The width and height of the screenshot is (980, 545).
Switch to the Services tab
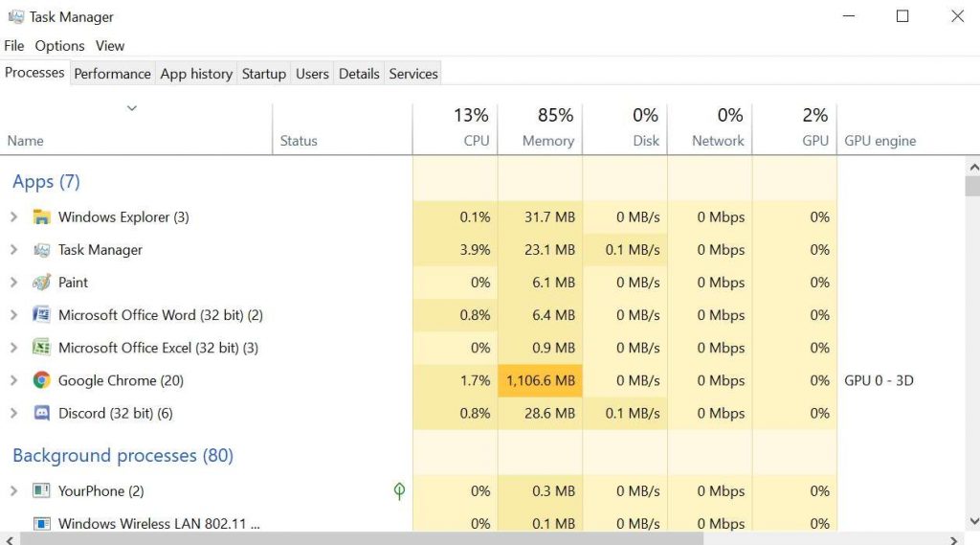pos(413,74)
